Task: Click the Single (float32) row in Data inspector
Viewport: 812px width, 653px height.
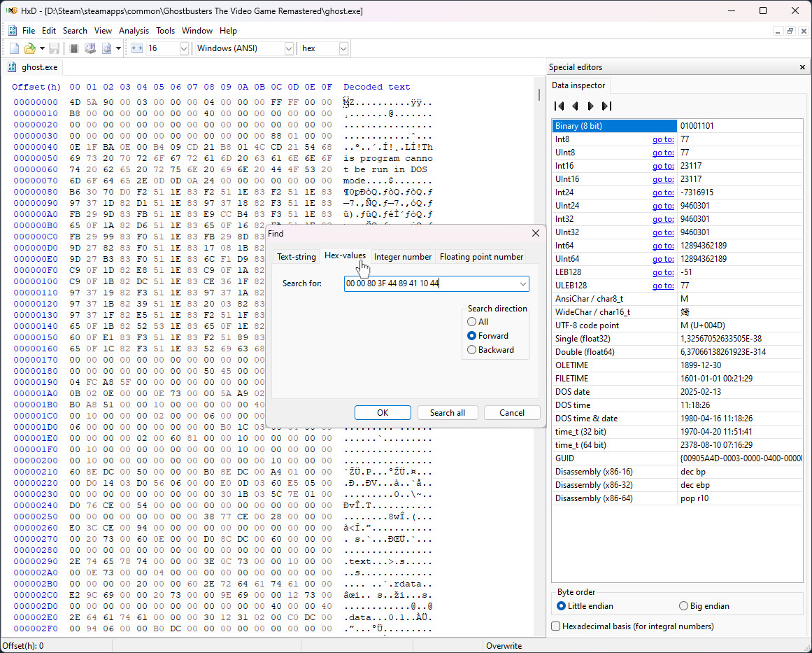Action: point(677,339)
